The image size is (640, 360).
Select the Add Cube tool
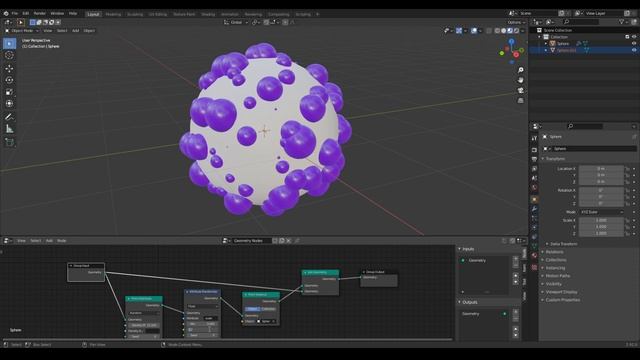9,142
